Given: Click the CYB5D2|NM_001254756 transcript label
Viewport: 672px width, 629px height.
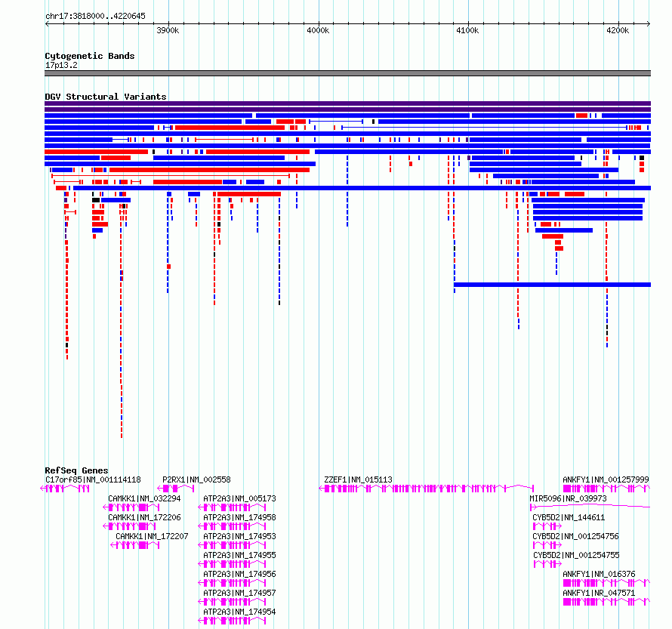Looking at the screenshot, I should 575,536.
